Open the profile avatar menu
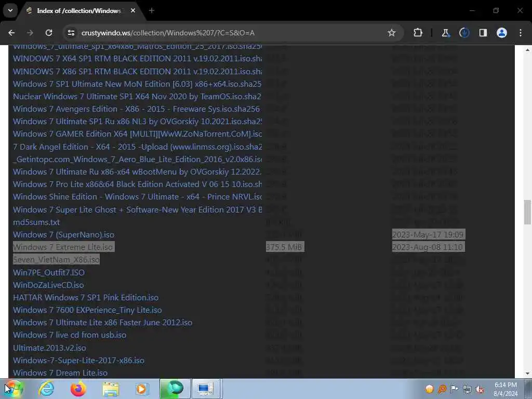 click(502, 33)
